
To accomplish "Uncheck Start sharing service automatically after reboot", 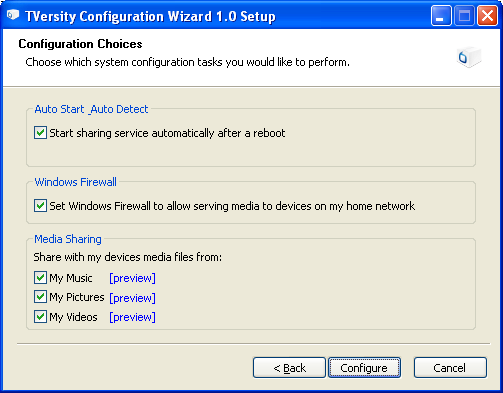I will click(40, 133).
